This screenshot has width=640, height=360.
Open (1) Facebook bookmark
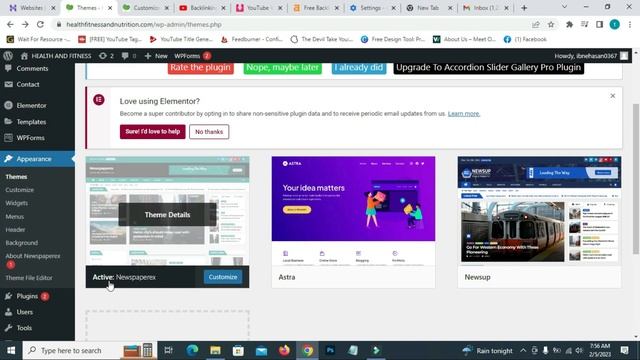pyautogui.click(x=525, y=39)
